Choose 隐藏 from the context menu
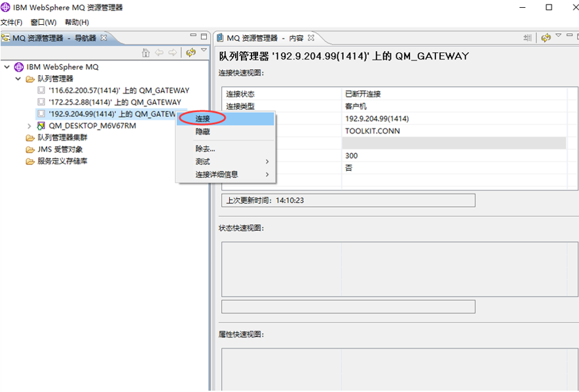Screen dimensions: 579x392 225,132
